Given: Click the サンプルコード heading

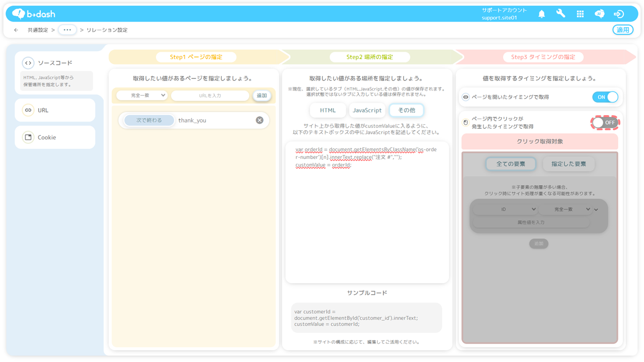Looking at the screenshot, I should [367, 293].
